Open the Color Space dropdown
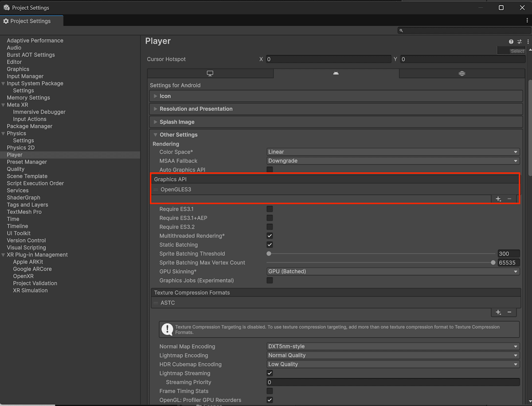 (393, 152)
